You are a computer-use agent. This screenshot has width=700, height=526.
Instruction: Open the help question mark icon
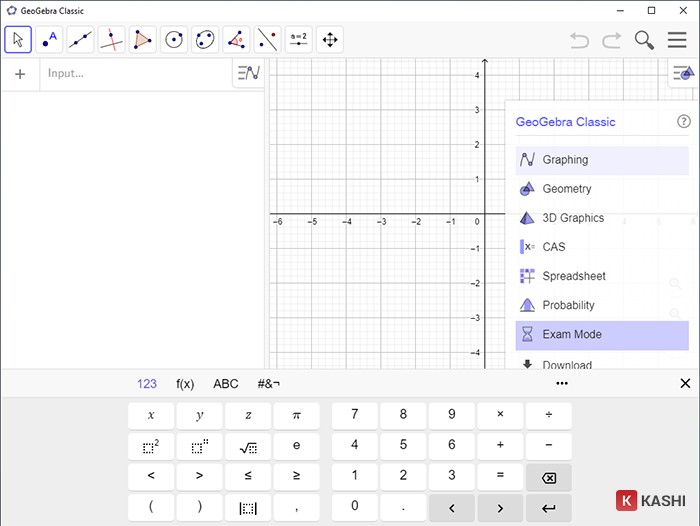(x=683, y=121)
